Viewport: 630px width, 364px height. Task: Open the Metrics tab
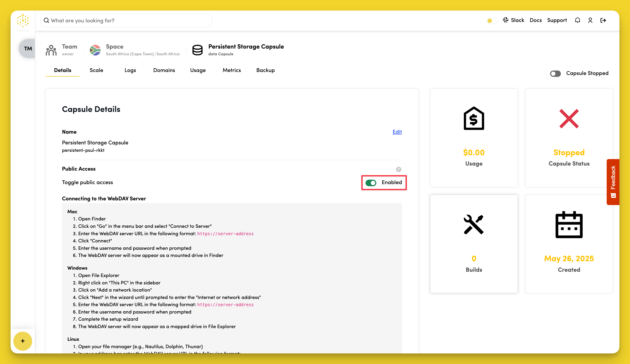point(231,70)
